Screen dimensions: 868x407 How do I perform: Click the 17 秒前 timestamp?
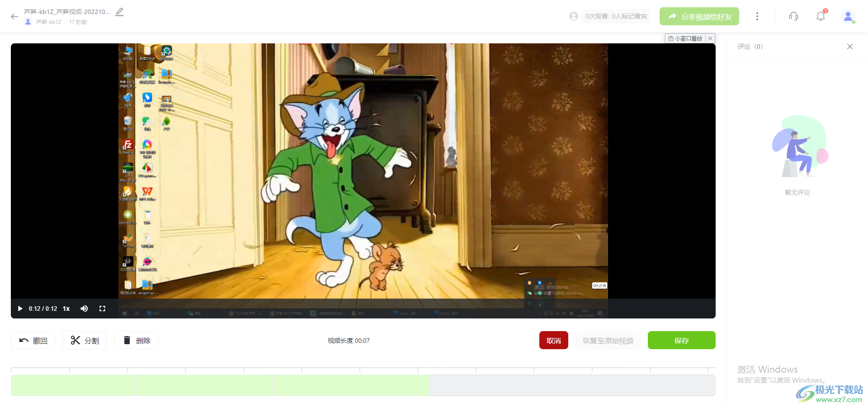pyautogui.click(x=78, y=22)
